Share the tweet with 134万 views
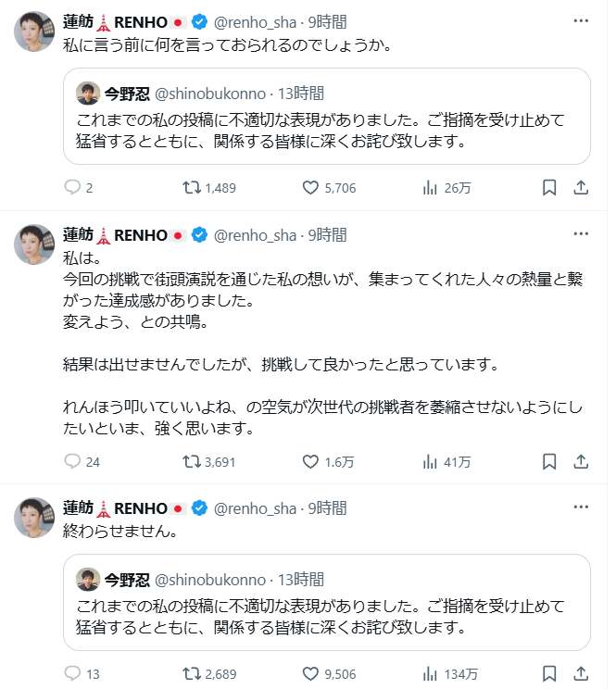This screenshot has width=616, height=689. [581, 673]
